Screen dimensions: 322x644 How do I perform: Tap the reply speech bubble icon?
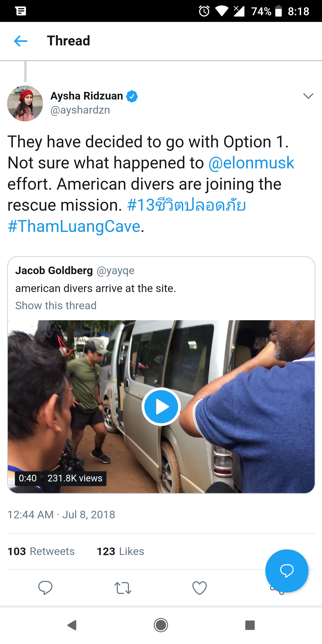[45, 587]
